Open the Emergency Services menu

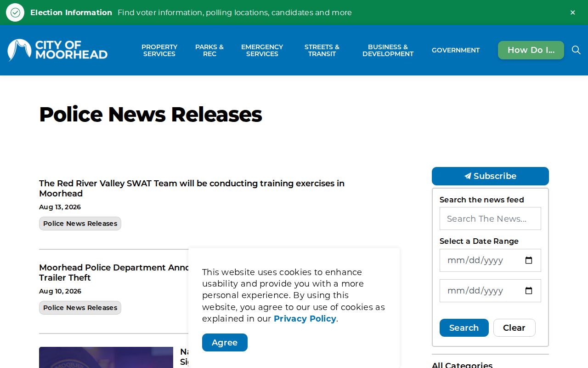(262, 50)
